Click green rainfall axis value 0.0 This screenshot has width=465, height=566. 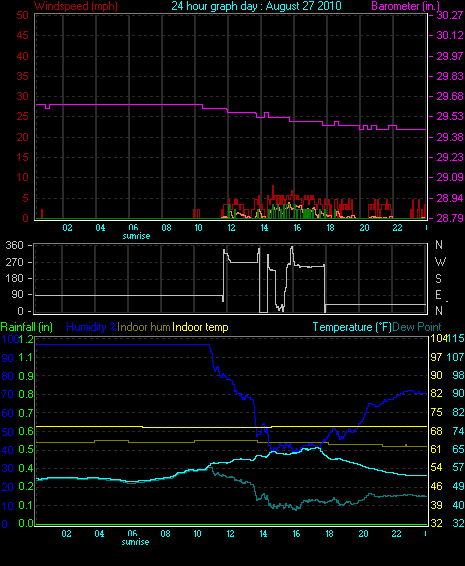pyautogui.click(x=26, y=523)
